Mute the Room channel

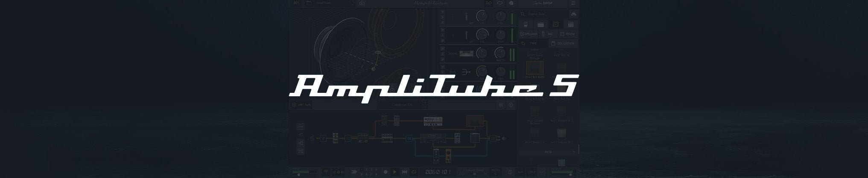(443, 49)
